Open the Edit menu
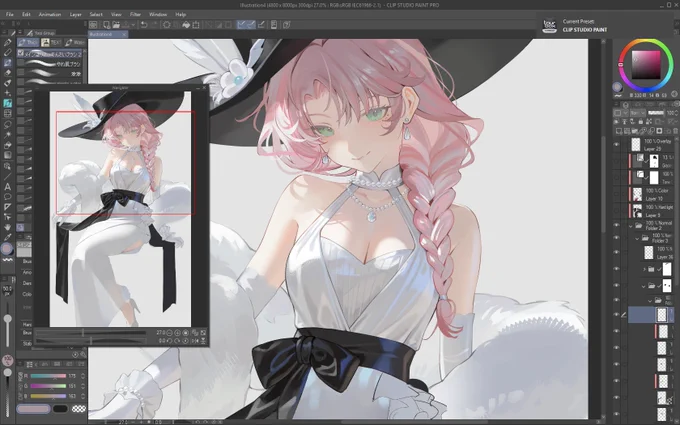 [x=26, y=14]
